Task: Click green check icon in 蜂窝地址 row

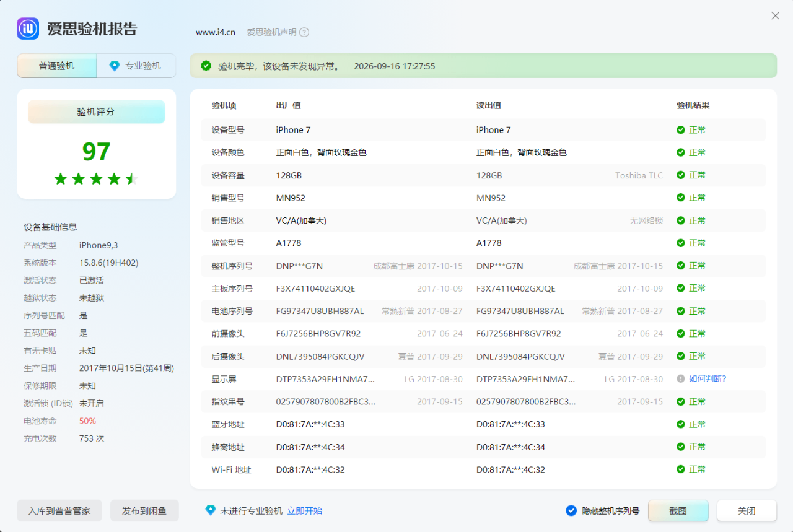Action: click(680, 447)
